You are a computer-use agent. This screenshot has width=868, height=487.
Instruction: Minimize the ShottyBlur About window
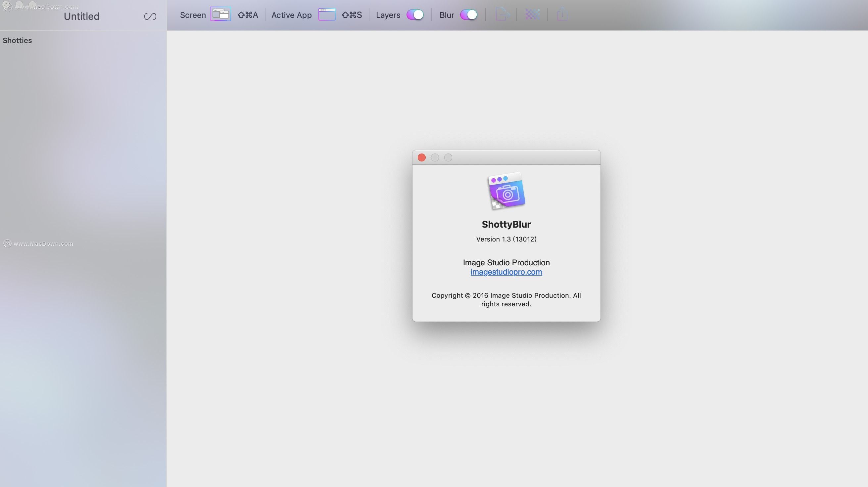coord(435,157)
